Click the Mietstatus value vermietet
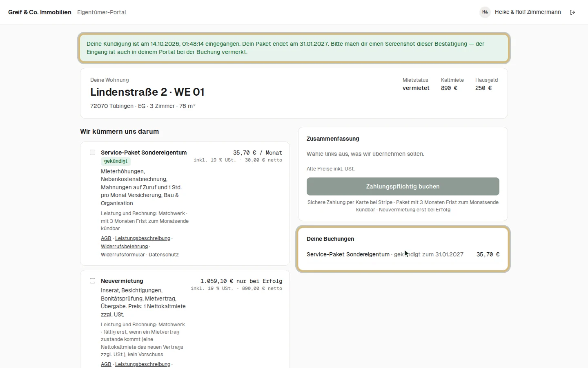 [416, 88]
